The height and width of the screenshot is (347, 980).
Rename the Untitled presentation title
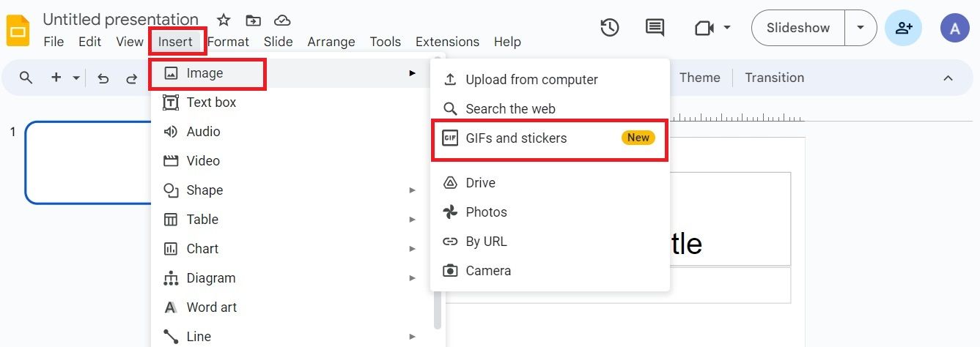pyautogui.click(x=120, y=20)
